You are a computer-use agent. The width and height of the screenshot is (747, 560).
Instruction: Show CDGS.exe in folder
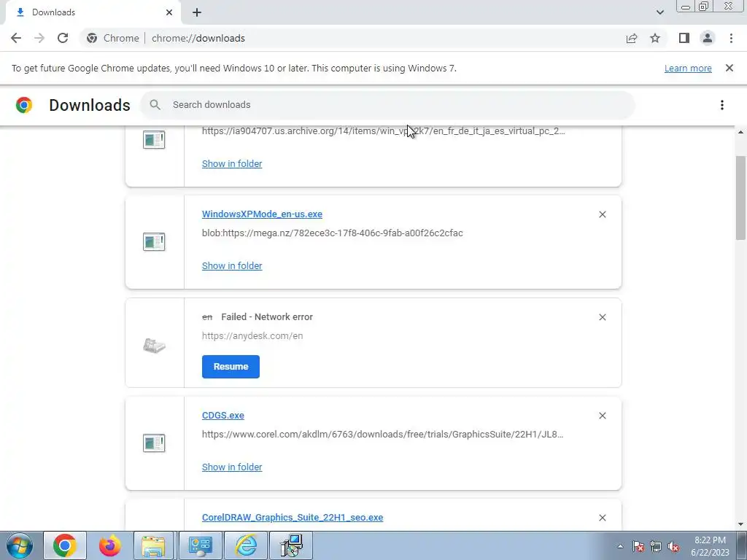point(232,467)
